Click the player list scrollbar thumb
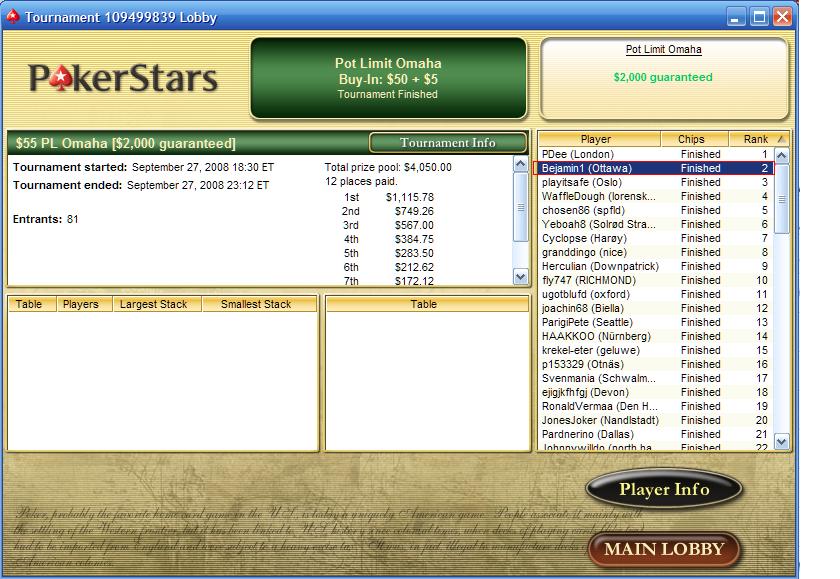 782,199
